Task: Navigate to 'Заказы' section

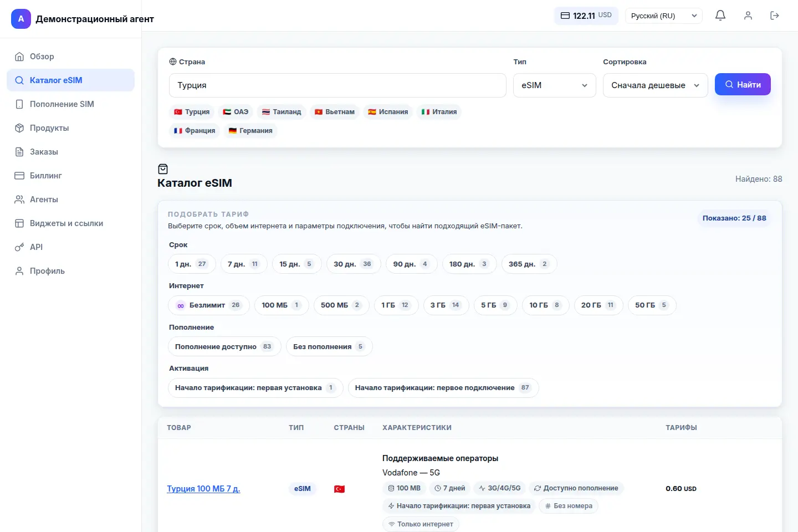Action: pyautogui.click(x=70, y=152)
